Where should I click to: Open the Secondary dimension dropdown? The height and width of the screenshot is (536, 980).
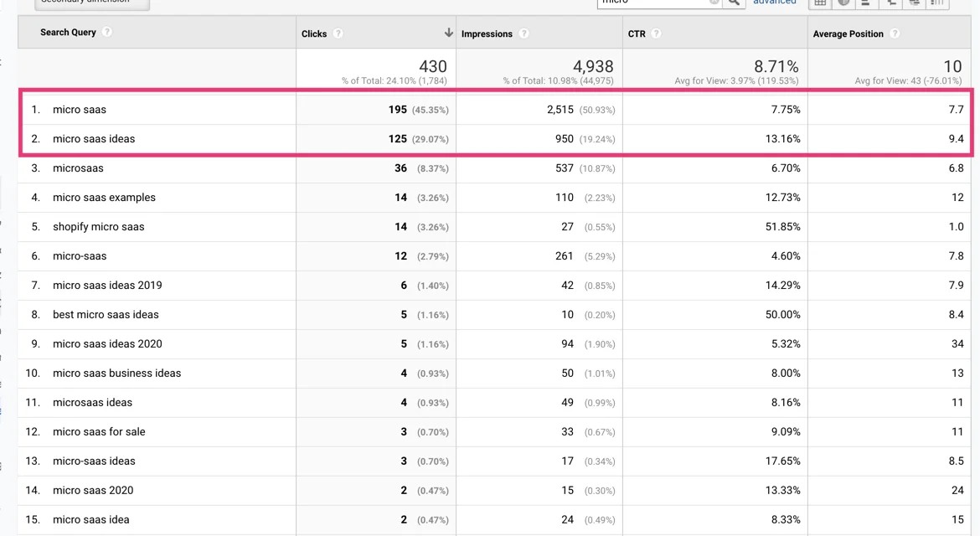point(92,3)
